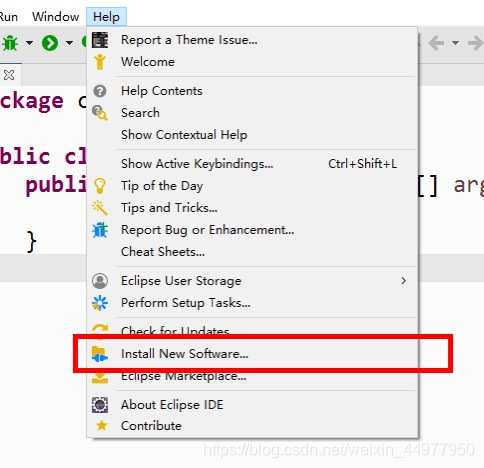
Task: Click the Install New Software folder icon
Action: click(x=100, y=354)
